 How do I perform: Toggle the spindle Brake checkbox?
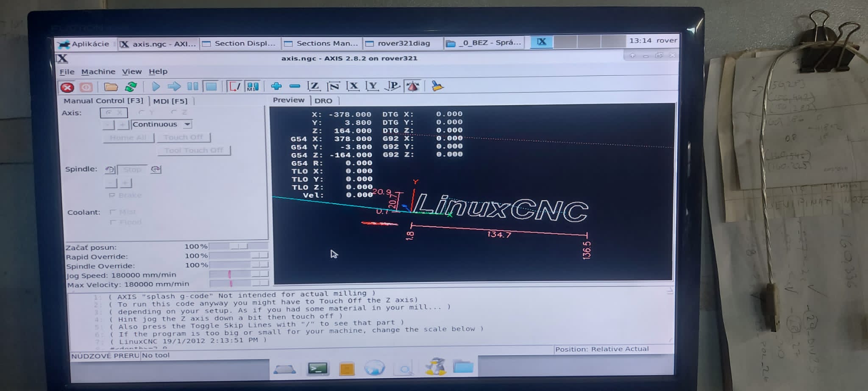(x=112, y=195)
